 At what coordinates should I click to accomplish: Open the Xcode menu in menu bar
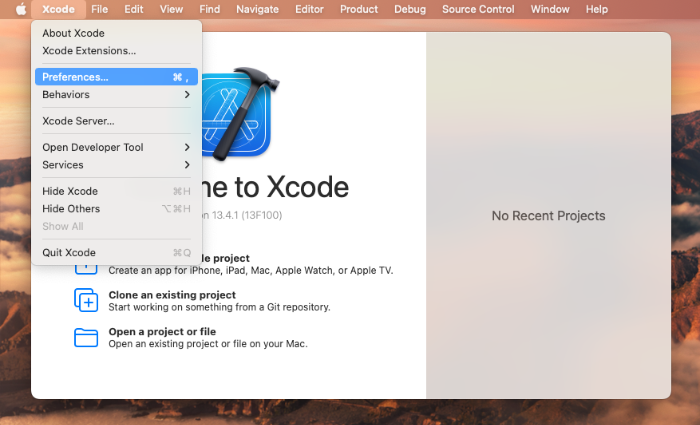[x=58, y=9]
